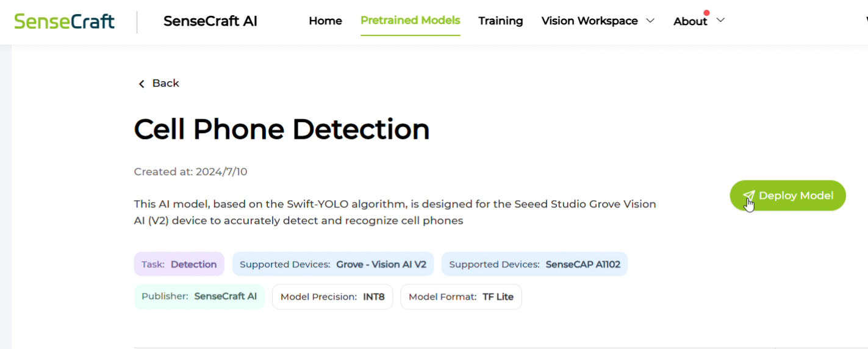Image resolution: width=868 pixels, height=349 pixels.
Task: Click the back arrow chevron icon
Action: coord(142,84)
